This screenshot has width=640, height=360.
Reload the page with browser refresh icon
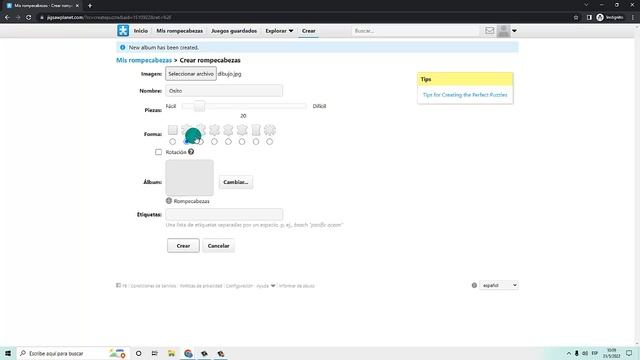click(29, 18)
